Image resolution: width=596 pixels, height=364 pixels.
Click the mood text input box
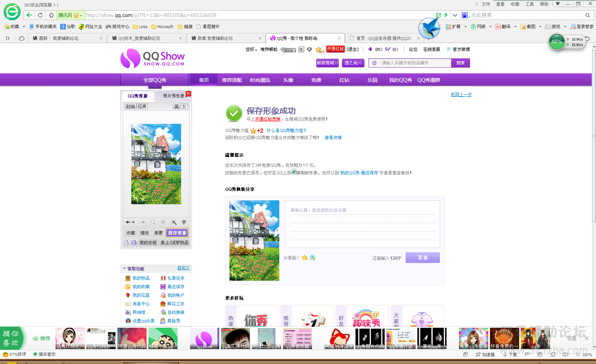point(362,224)
